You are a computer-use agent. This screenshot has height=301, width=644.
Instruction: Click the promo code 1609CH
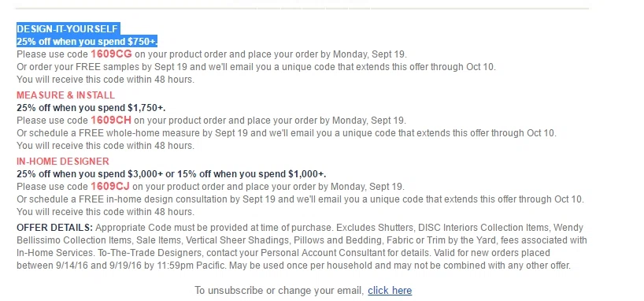click(x=111, y=121)
